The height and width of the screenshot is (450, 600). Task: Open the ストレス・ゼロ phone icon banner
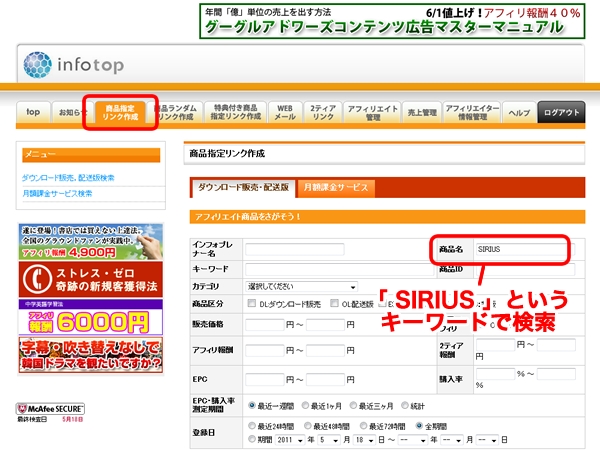[88, 278]
